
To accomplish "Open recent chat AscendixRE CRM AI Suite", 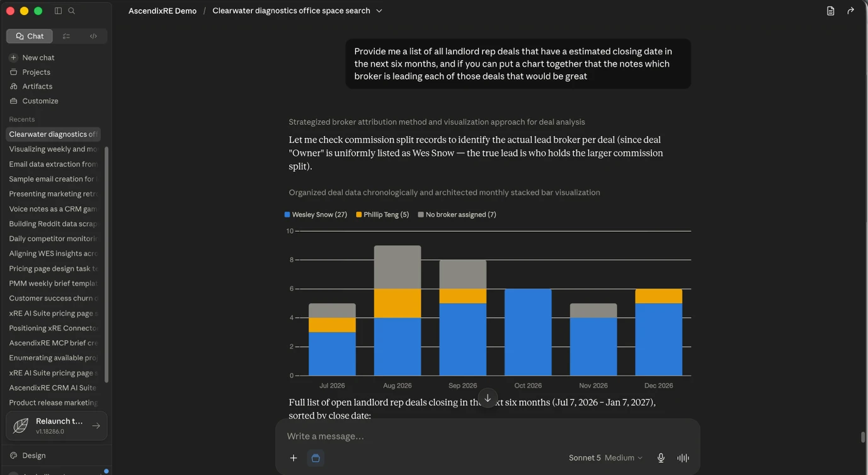I will (53, 387).
